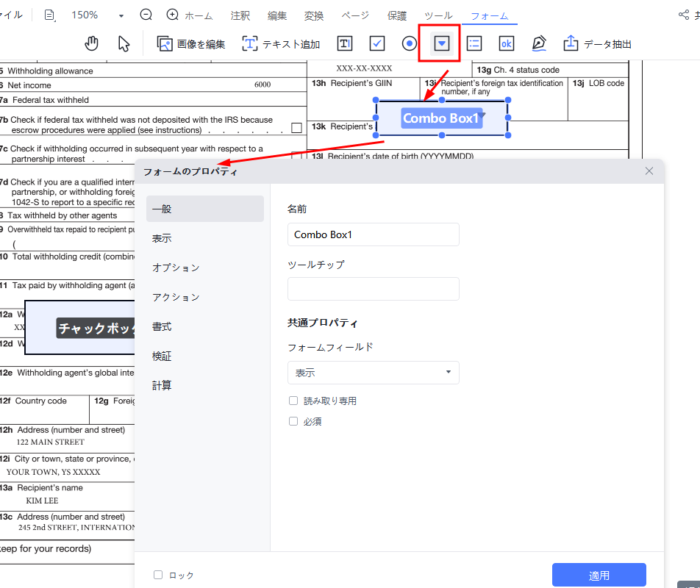Image resolution: width=700 pixels, height=588 pixels.
Task: Switch to the オプション properties tab
Action: pyautogui.click(x=176, y=268)
